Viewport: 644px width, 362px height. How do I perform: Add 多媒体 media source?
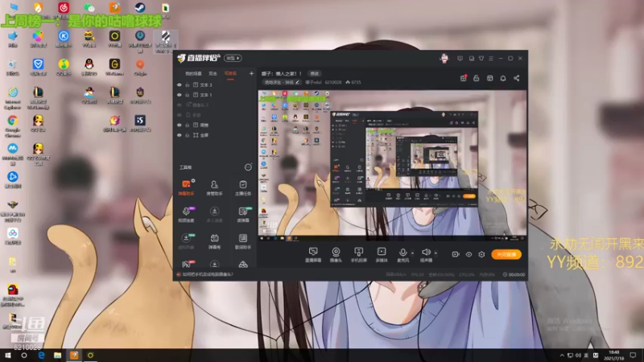(x=382, y=254)
